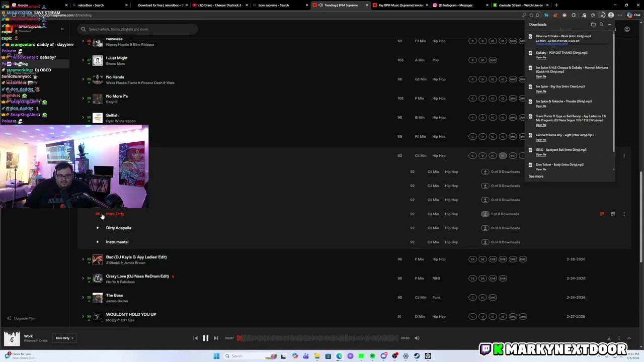Open the I Just Might album thumbnail

pyautogui.click(x=98, y=60)
